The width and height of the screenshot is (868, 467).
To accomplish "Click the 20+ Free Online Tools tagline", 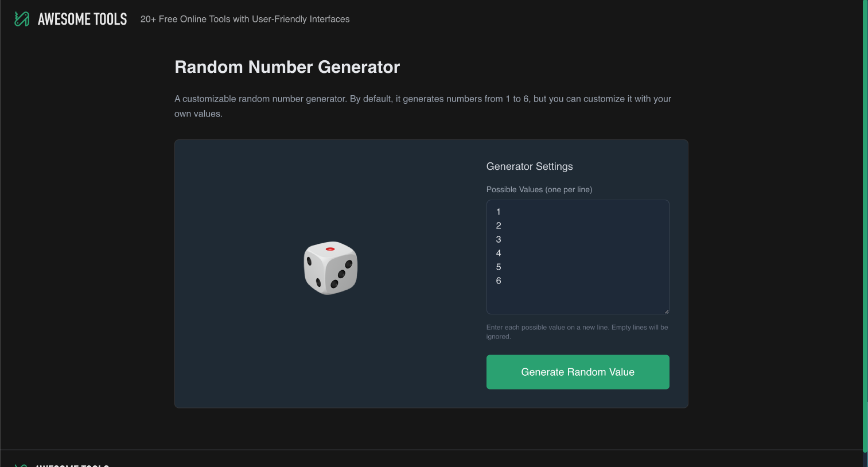I will pos(245,19).
